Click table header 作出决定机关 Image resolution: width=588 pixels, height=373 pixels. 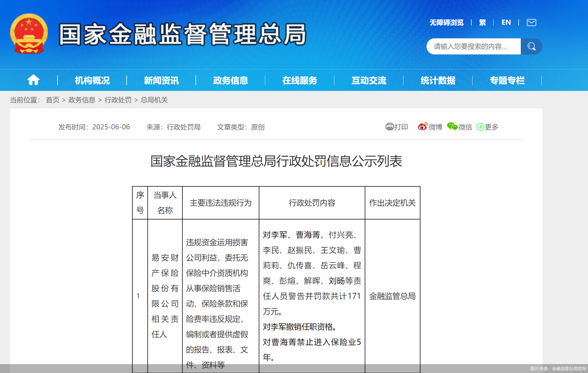pyautogui.click(x=392, y=203)
